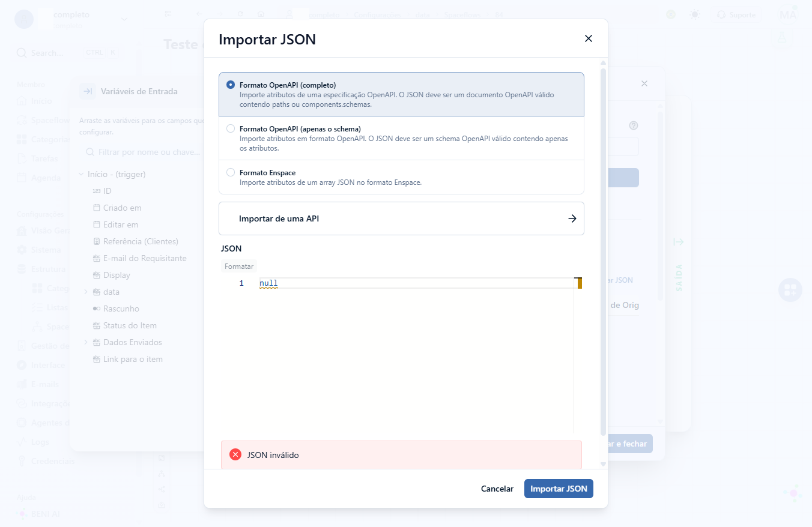The height and width of the screenshot is (527, 812).
Task: Select the E-mail do Requisitante variable
Action: pyautogui.click(x=139, y=258)
